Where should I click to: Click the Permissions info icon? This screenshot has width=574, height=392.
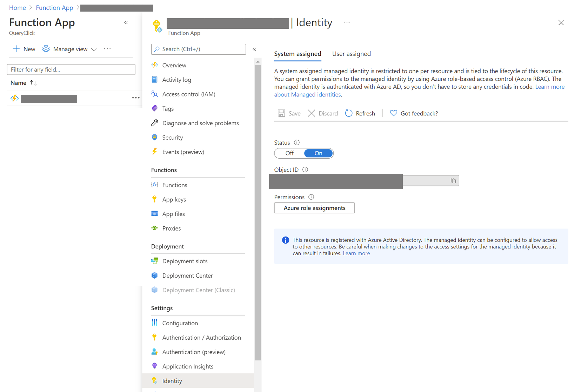click(311, 197)
